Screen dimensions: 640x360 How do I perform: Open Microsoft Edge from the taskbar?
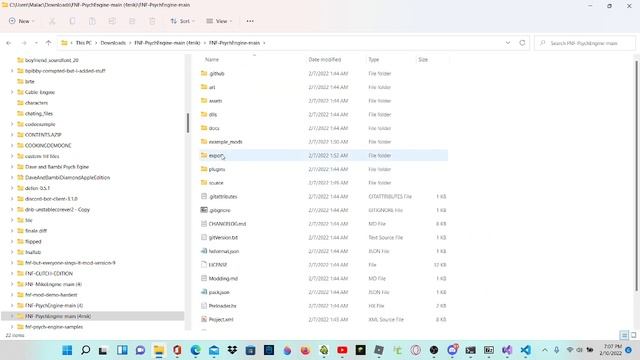(x=196, y=350)
